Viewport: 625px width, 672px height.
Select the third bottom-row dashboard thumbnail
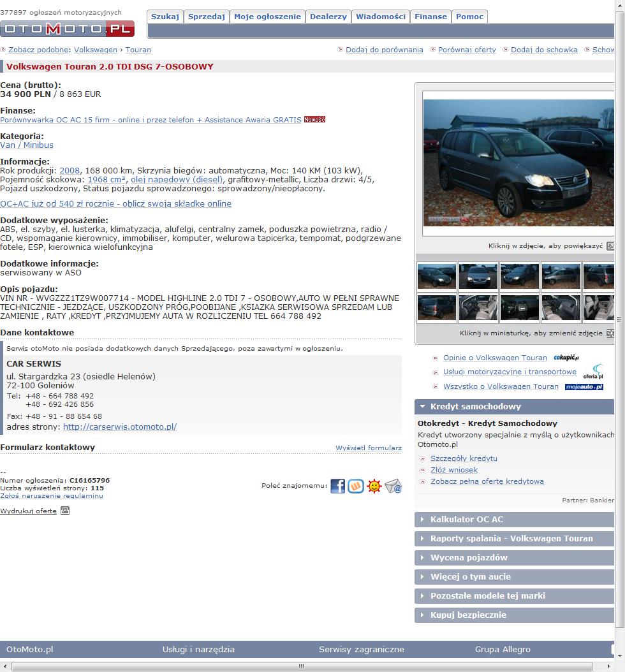tap(520, 308)
